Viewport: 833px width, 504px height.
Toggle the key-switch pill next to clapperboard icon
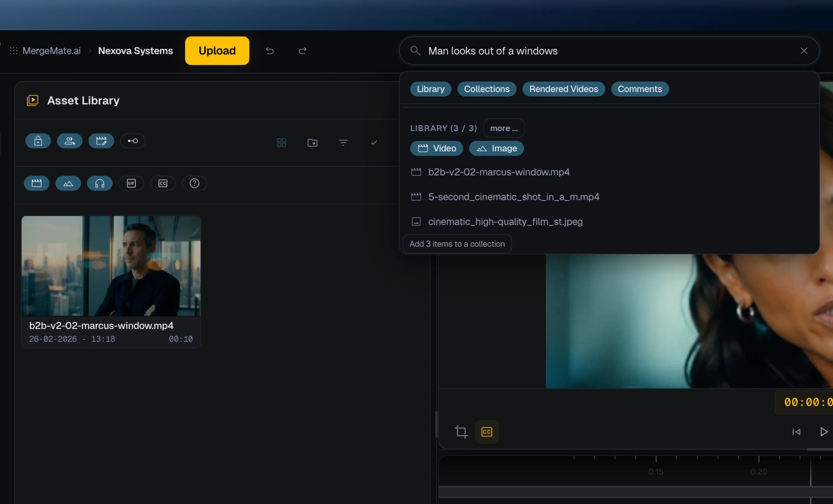(x=132, y=141)
